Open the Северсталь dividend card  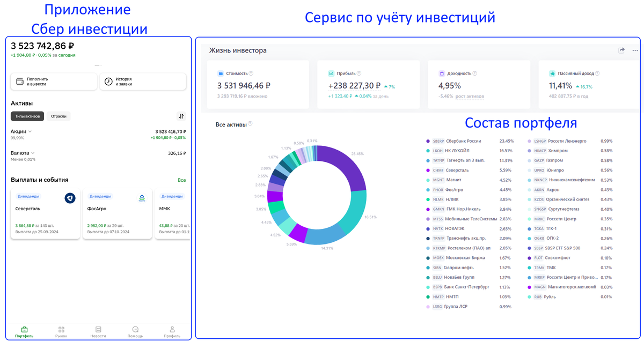pos(45,214)
